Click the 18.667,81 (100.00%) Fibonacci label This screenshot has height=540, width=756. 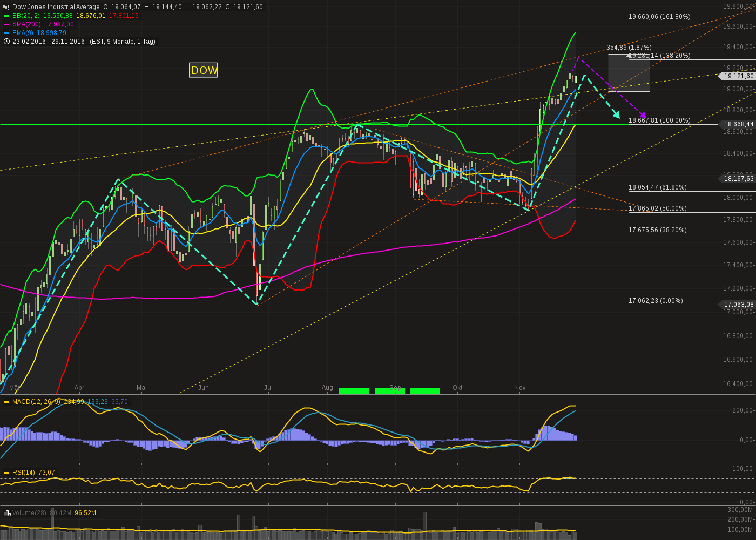pyautogui.click(x=659, y=120)
